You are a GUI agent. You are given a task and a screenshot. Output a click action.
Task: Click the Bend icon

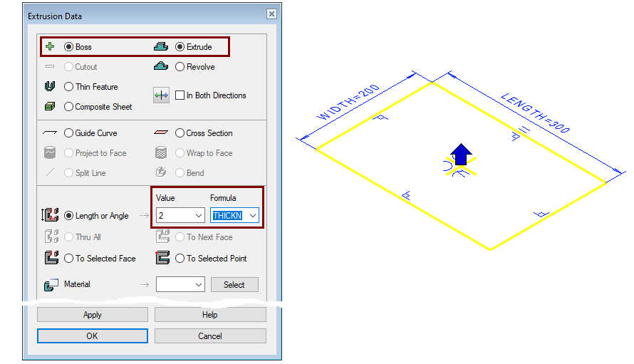161,172
